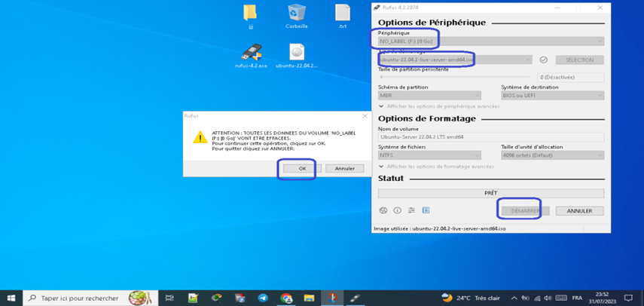Open File Explorer from the taskbar

coord(309,298)
